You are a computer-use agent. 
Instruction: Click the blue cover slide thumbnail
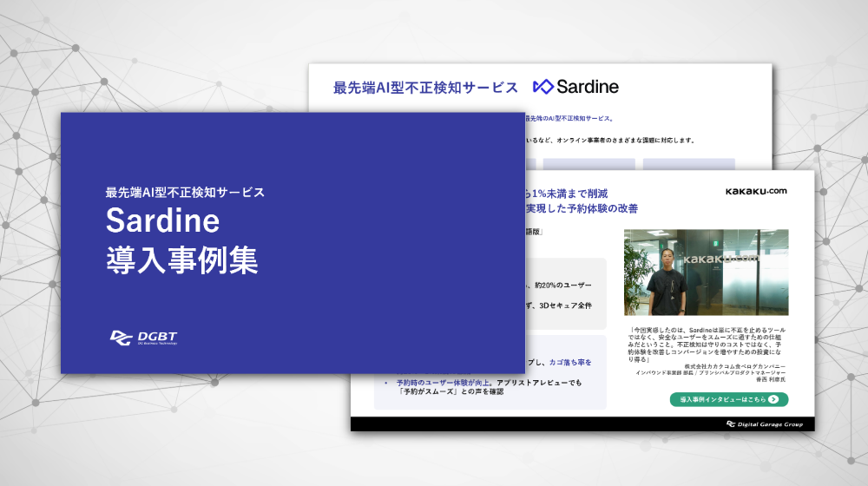293,243
